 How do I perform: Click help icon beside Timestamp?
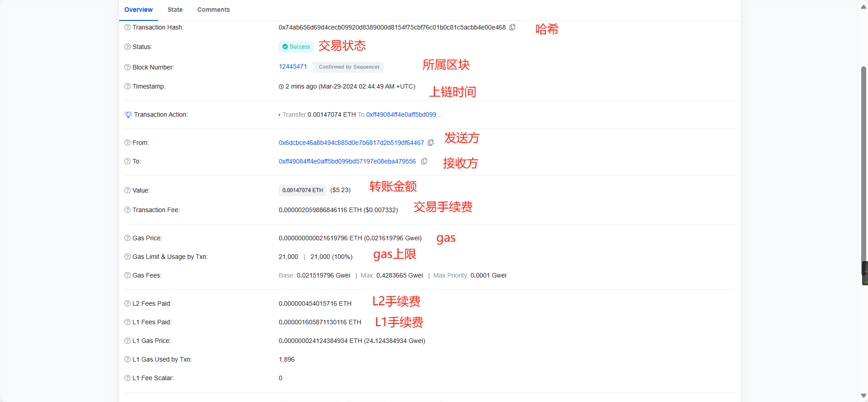point(127,86)
